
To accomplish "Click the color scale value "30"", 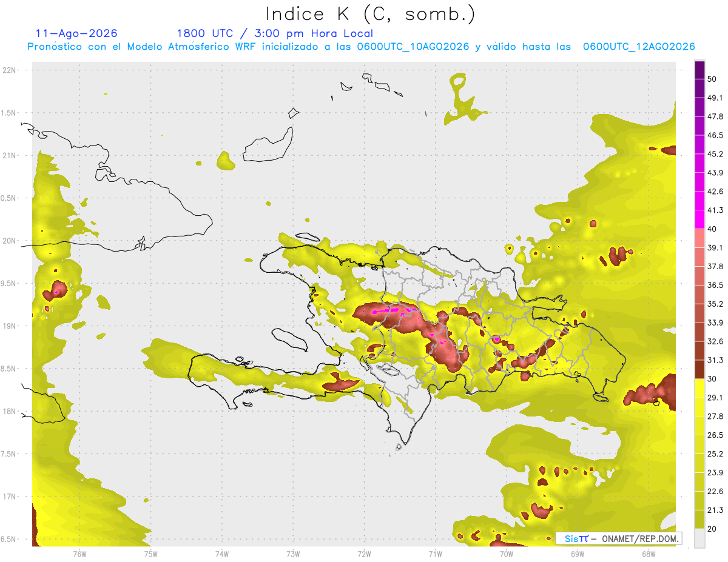I will [712, 379].
